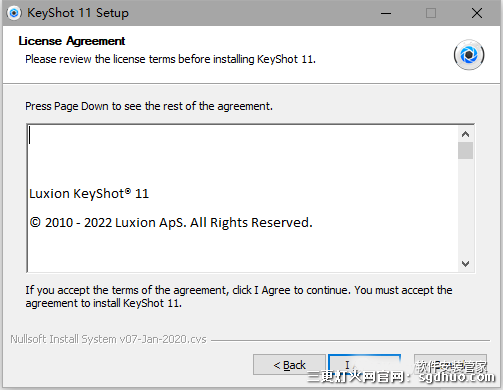Viewport: 503px width, 390px height.
Task: Click the license agreement scrollbar thumb
Action: [465, 151]
